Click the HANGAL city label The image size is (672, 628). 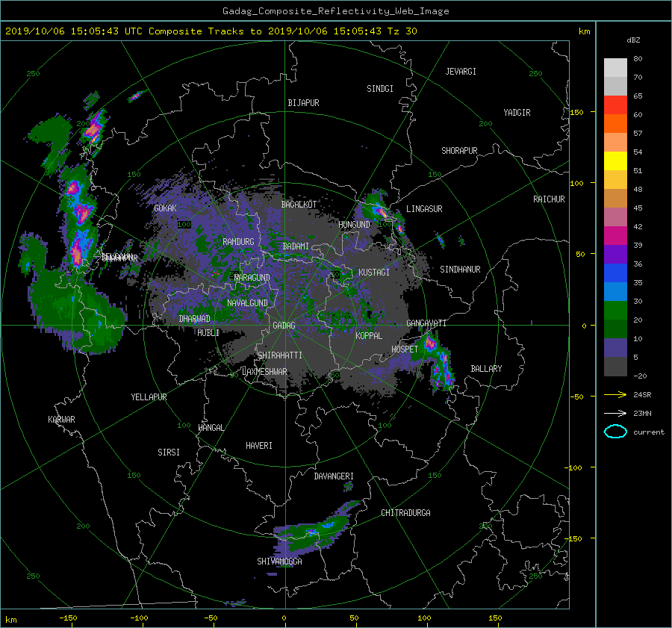pyautogui.click(x=211, y=428)
